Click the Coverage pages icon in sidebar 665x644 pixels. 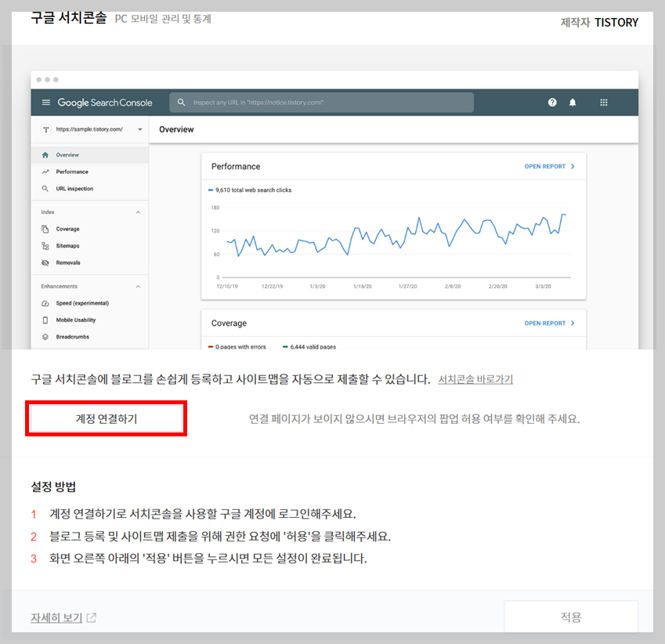coord(45,229)
